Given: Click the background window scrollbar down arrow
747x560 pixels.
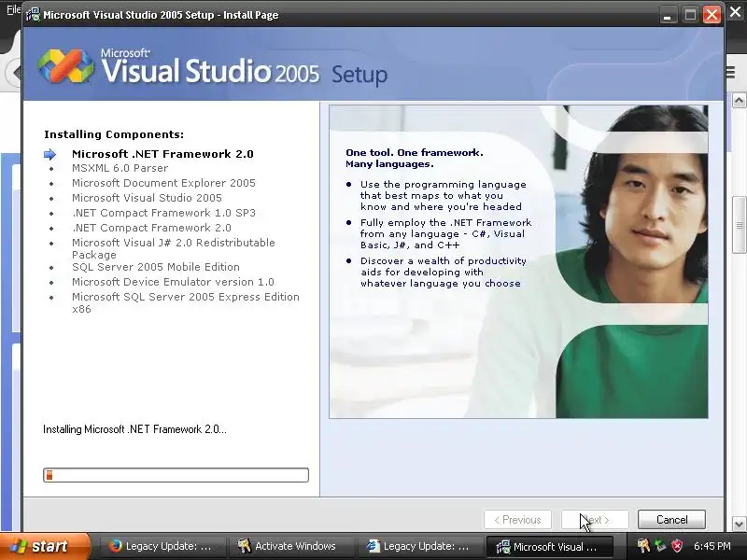Looking at the screenshot, I should click(x=739, y=524).
